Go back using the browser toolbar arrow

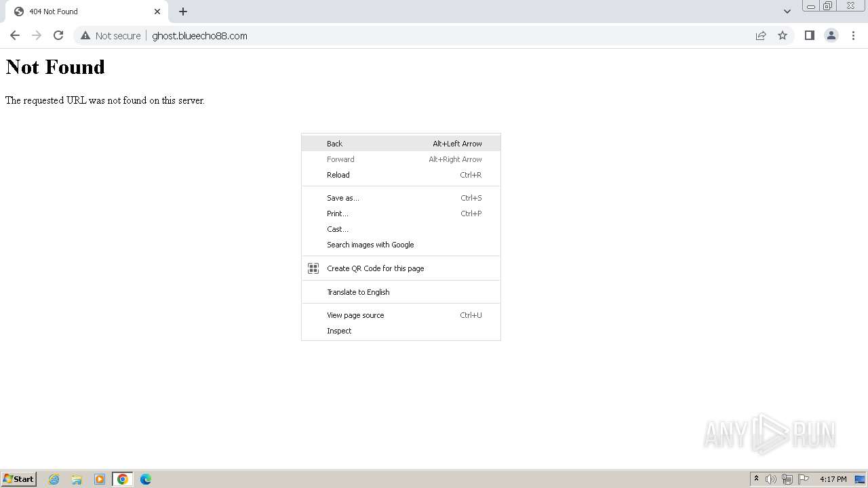click(x=15, y=35)
